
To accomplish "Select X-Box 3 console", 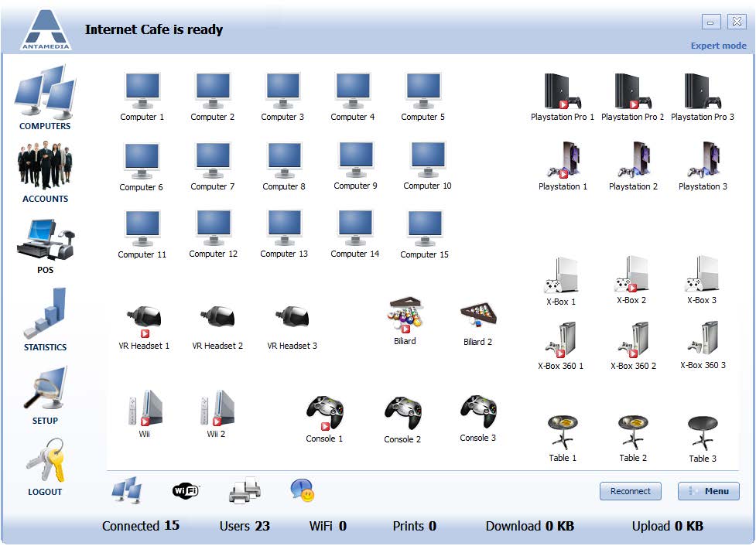I will (x=702, y=280).
